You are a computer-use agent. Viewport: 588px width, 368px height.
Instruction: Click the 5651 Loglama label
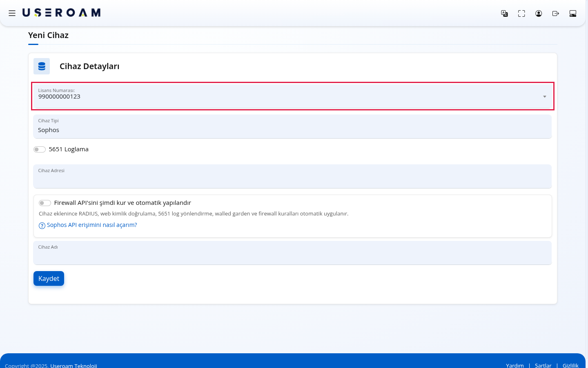coord(69,149)
